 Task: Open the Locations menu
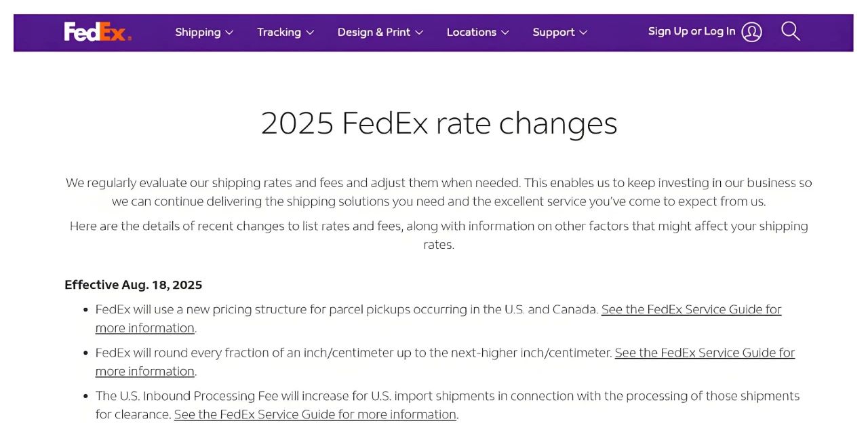tap(471, 32)
